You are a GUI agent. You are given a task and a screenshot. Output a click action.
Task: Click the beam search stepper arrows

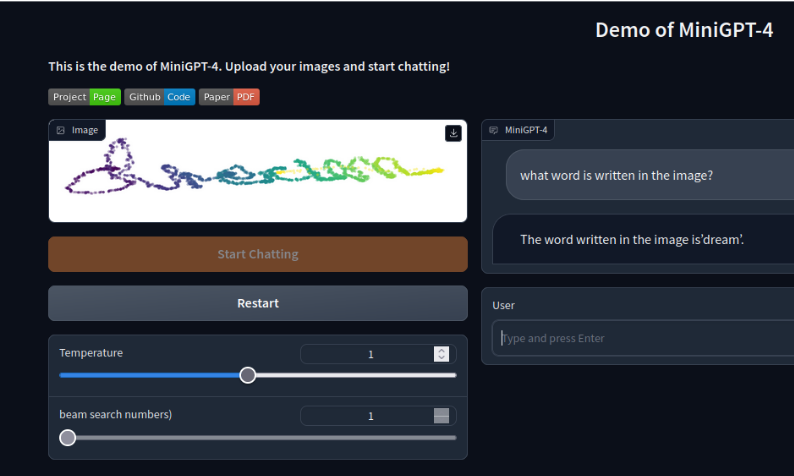(x=442, y=416)
